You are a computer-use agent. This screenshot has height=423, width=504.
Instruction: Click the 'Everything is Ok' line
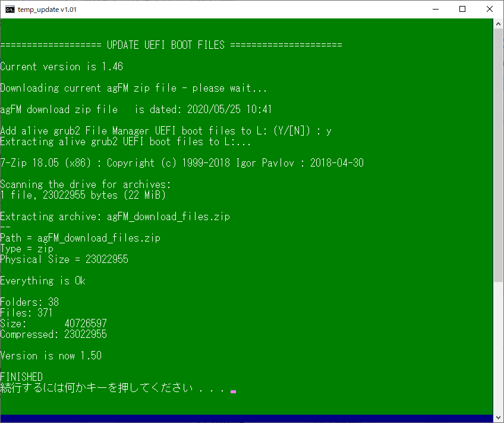click(x=43, y=281)
